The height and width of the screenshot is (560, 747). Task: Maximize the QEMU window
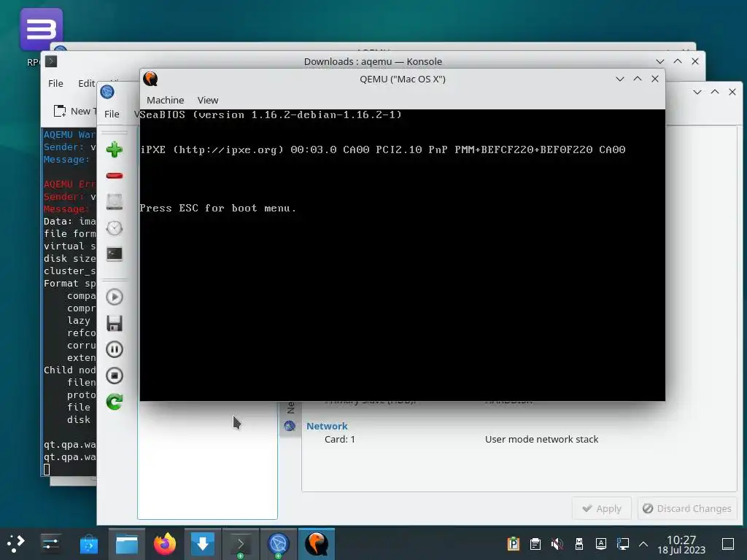[x=638, y=79]
